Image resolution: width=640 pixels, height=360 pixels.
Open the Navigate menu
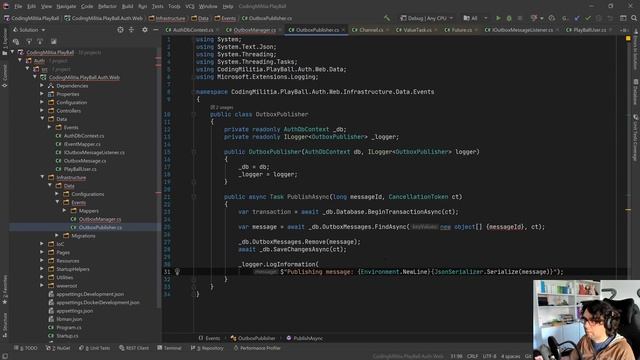[66, 6]
